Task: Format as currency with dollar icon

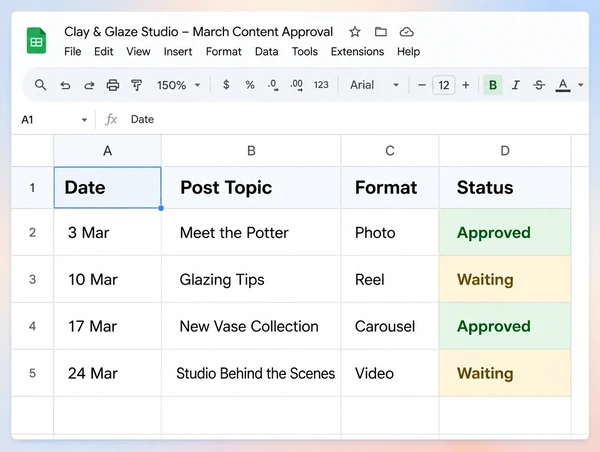Action: pos(226,85)
